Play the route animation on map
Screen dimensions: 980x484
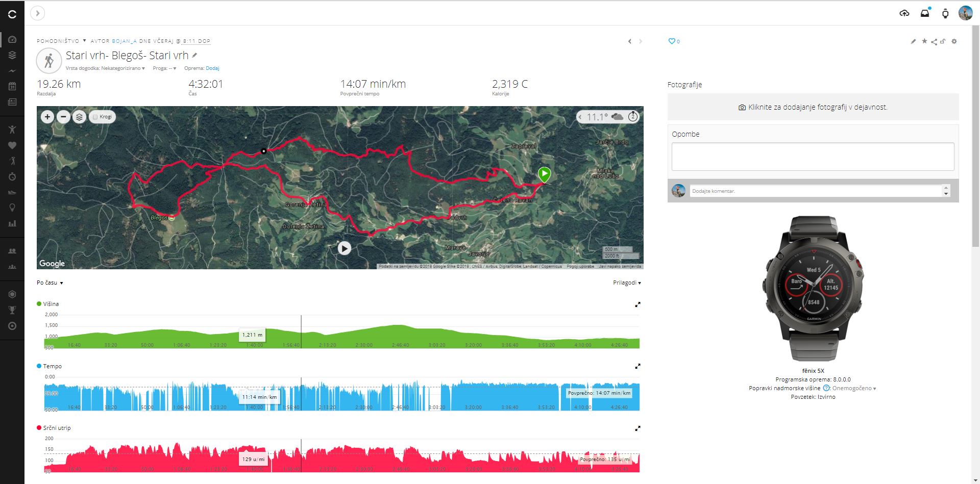(x=345, y=248)
